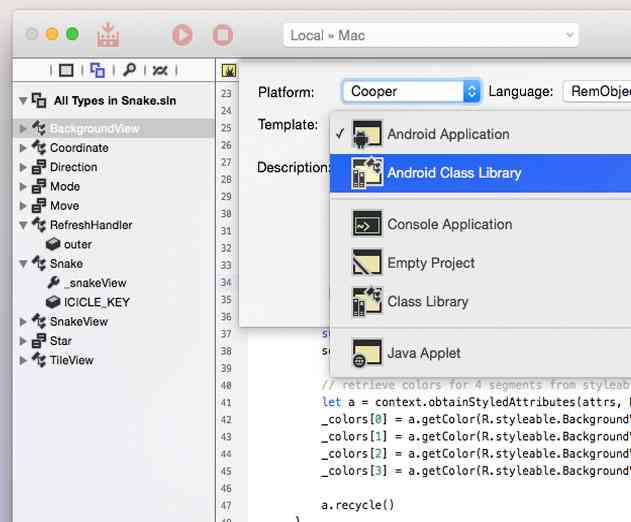Expand the Mode tree node
The height and width of the screenshot is (522, 631).
(x=23, y=186)
